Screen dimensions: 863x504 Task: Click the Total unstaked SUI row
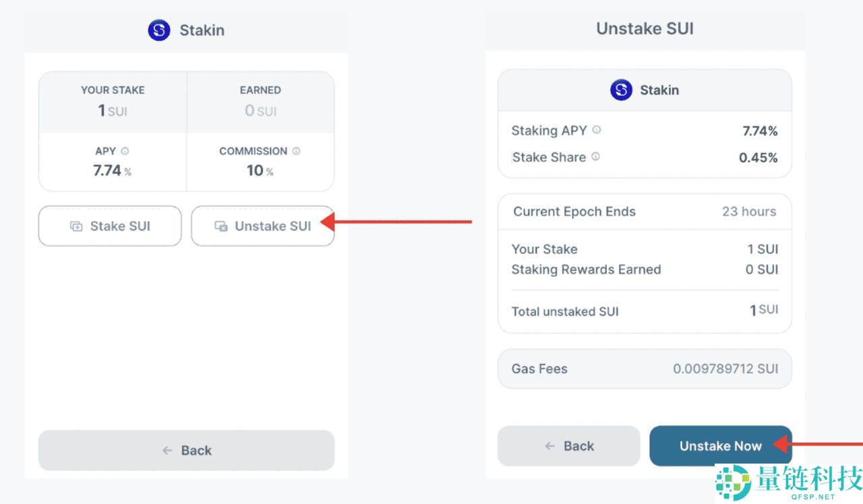[x=645, y=311]
